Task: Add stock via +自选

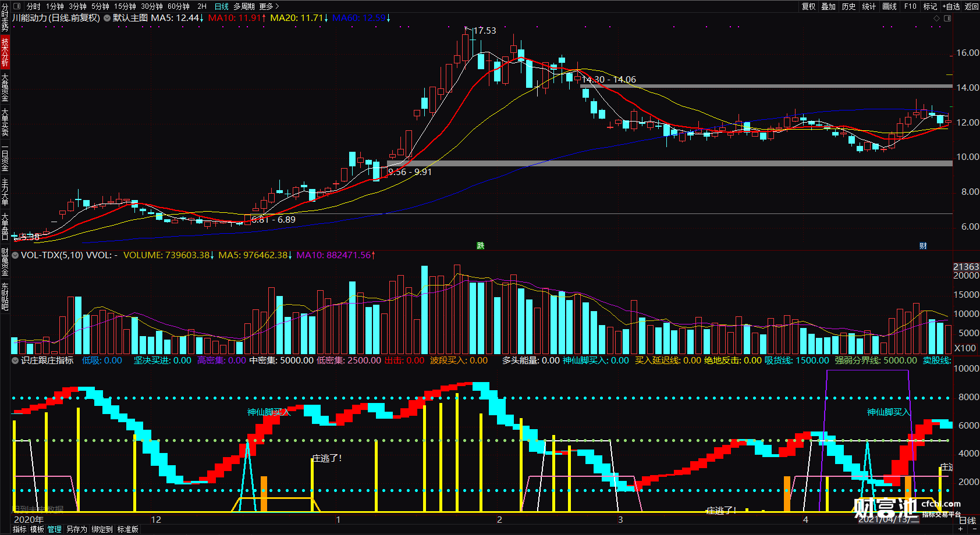Action: [951, 6]
